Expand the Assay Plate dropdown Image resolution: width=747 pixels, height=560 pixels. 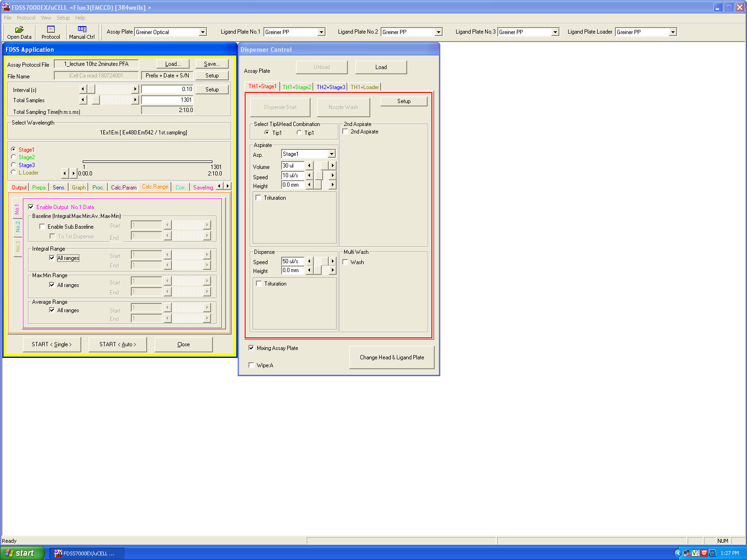click(203, 32)
